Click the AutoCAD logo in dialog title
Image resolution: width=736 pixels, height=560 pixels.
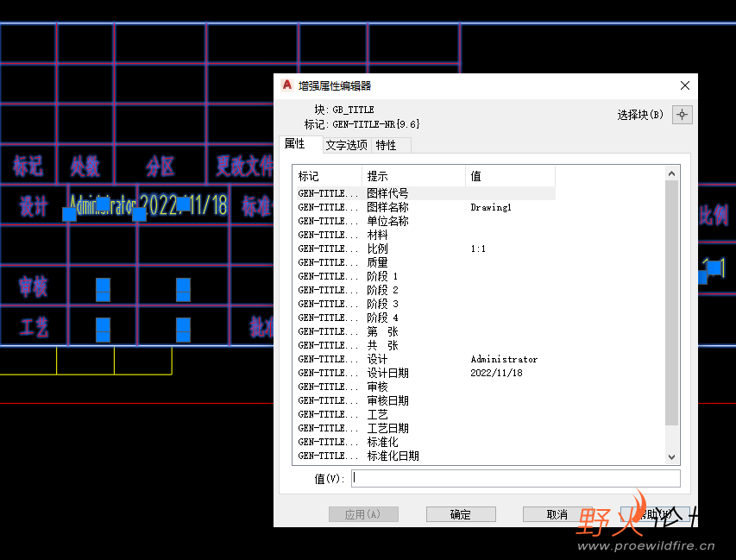(286, 85)
